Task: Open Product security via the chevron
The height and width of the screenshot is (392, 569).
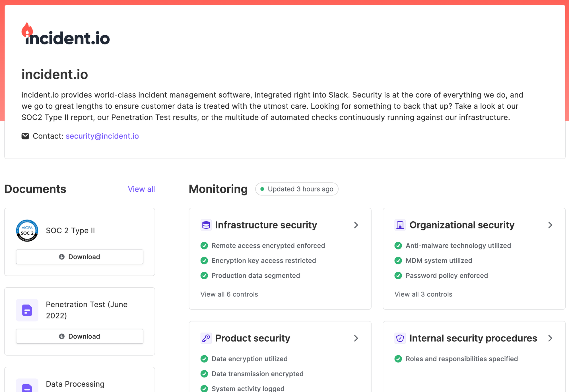Action: (x=356, y=338)
